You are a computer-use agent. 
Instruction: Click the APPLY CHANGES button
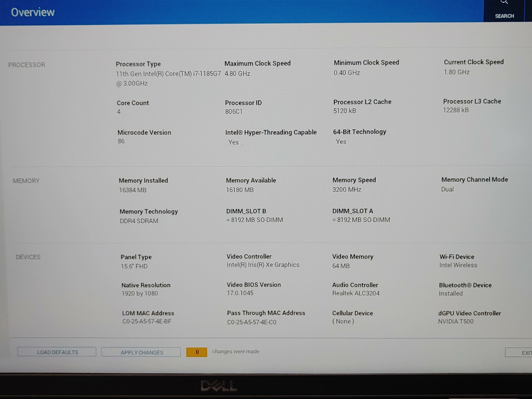pos(141,352)
